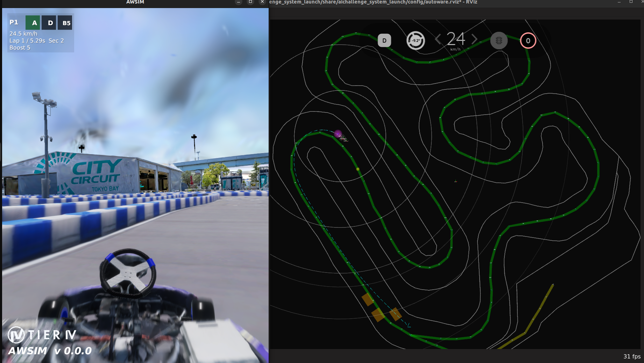Click the AWSIM window title bar
This screenshot has width=644, height=363.
coord(135,2)
